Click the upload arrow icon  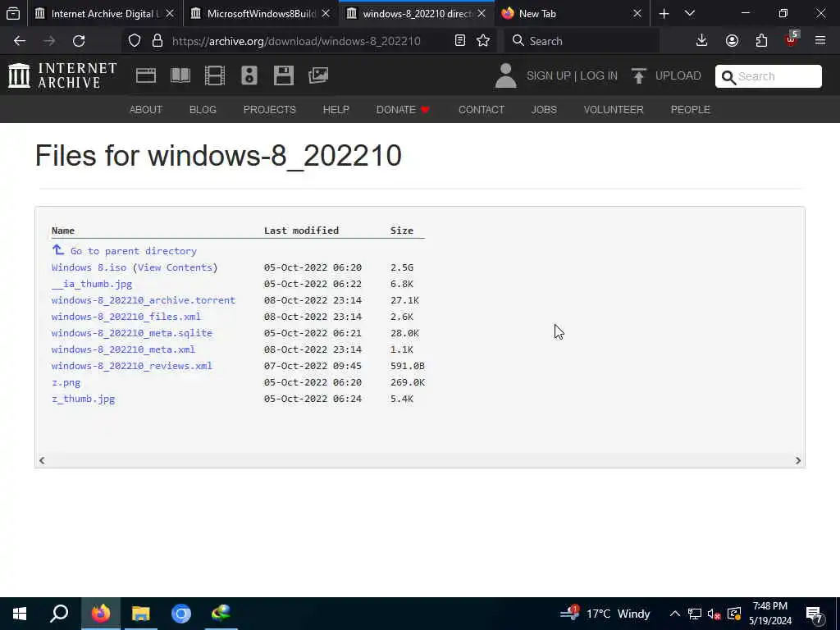click(638, 75)
